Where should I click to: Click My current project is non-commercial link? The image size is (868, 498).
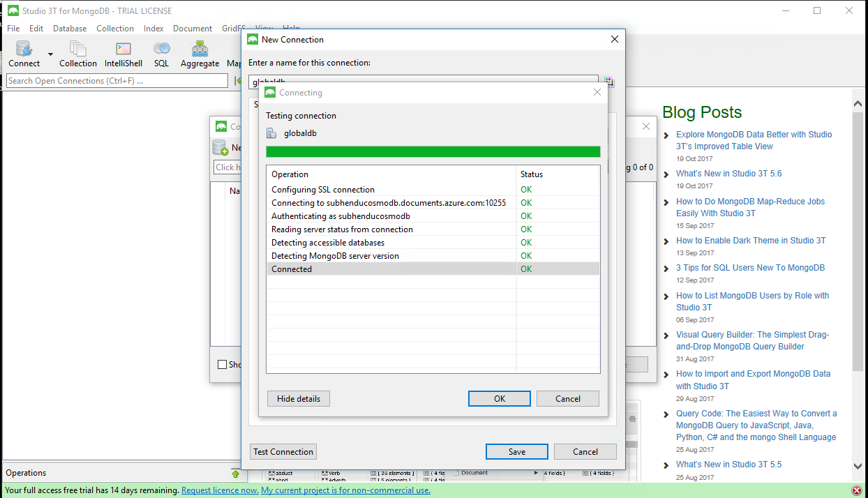pyautogui.click(x=346, y=490)
